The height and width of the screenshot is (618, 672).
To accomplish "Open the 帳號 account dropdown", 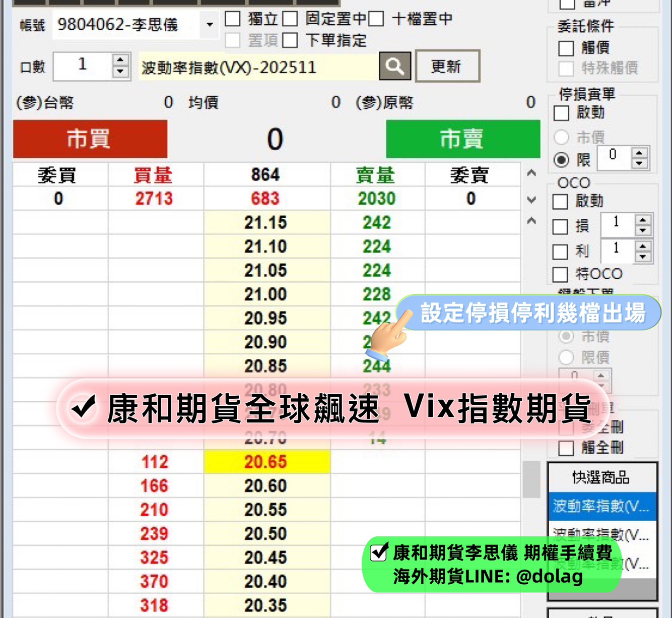I will [210, 24].
